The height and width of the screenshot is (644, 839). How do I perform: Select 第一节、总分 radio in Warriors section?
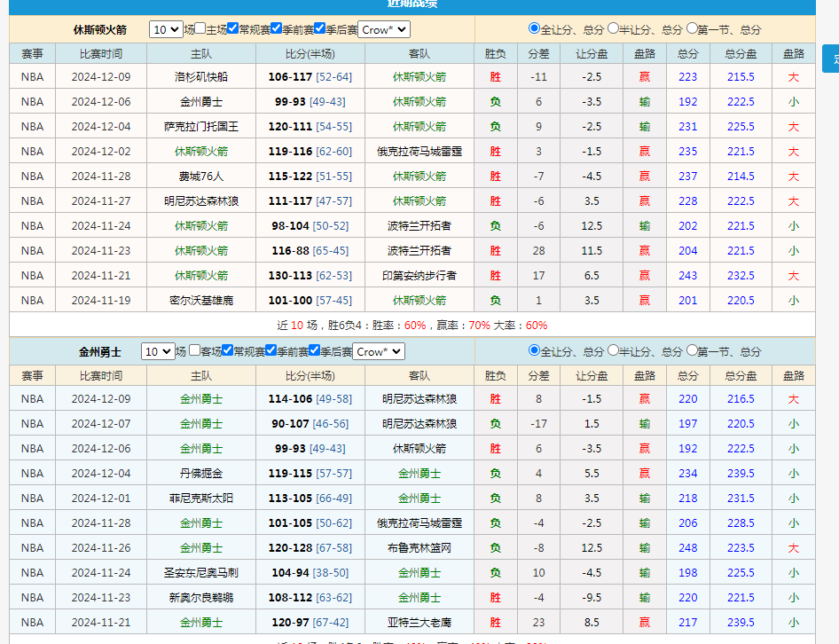(691, 351)
